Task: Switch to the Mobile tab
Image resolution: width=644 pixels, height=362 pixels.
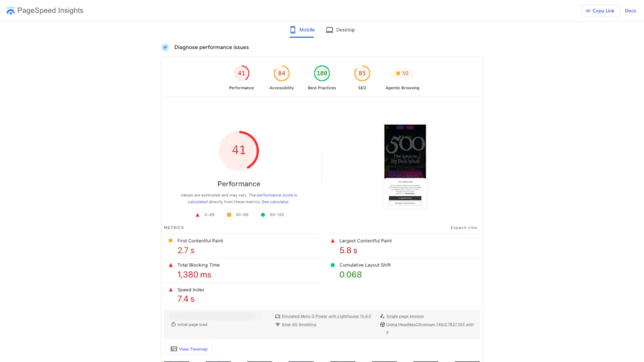Action: point(302,30)
